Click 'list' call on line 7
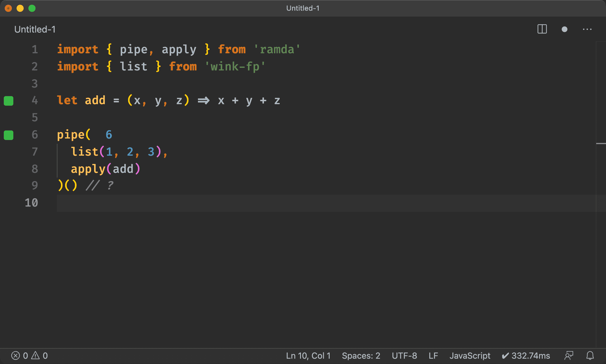The width and height of the screenshot is (606, 364). click(x=85, y=152)
